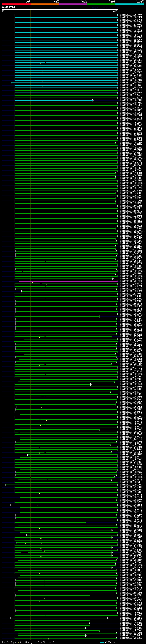The height and width of the screenshot is (644, 146).
Task: Click entry UniRef100_C1G172
Action: pos(131,309)
